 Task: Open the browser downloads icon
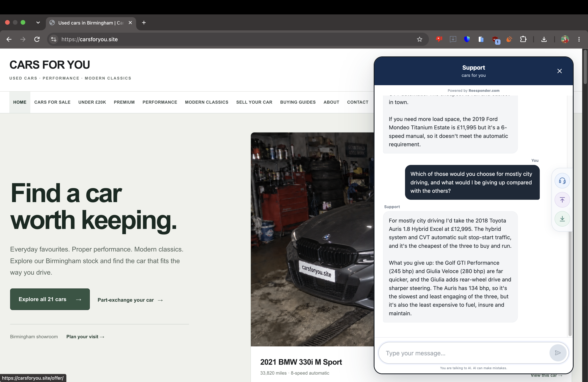tap(544, 39)
